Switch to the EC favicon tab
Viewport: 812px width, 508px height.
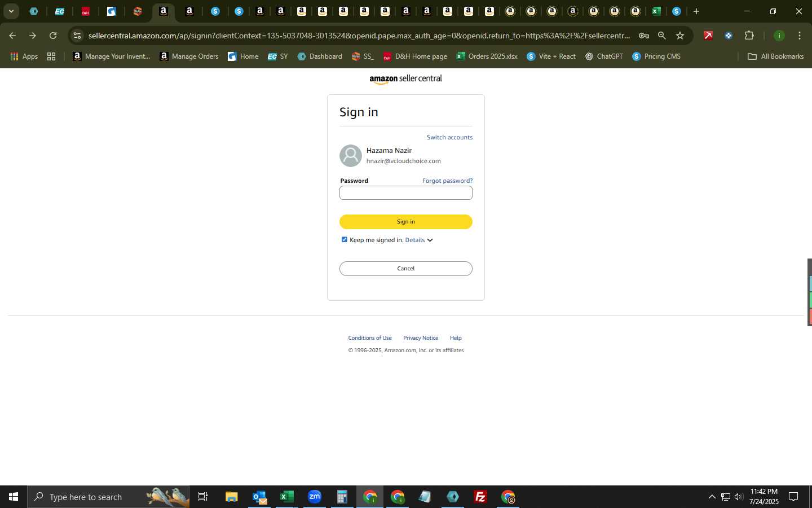click(59, 11)
